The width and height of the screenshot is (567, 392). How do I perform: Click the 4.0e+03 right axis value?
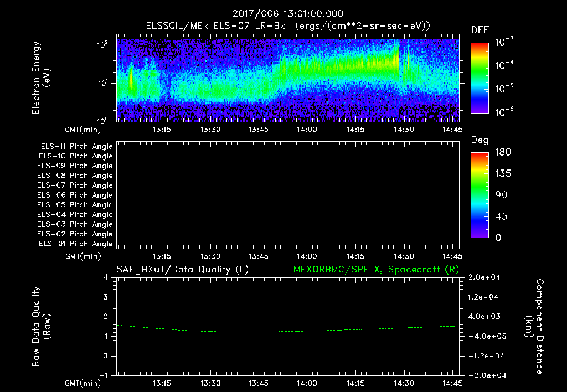tap(484, 317)
